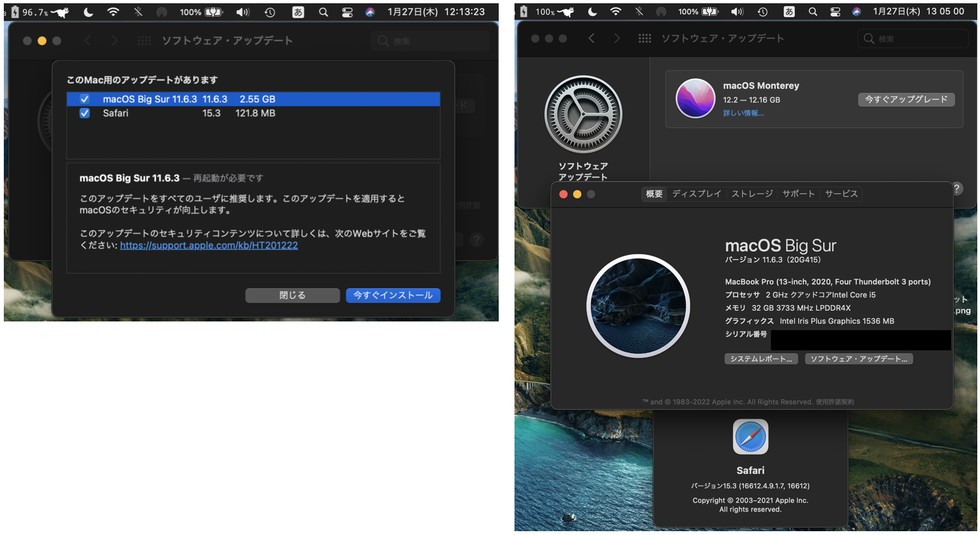This screenshot has height=535, width=980.
Task: Click the date and time 13 05 00 in menu bar
Action: tap(918, 11)
